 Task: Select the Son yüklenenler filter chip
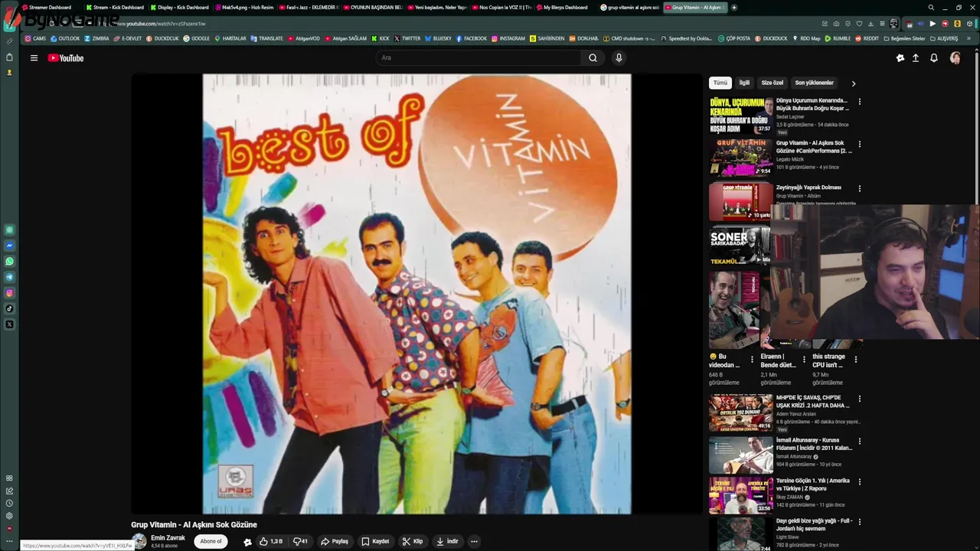pyautogui.click(x=814, y=83)
